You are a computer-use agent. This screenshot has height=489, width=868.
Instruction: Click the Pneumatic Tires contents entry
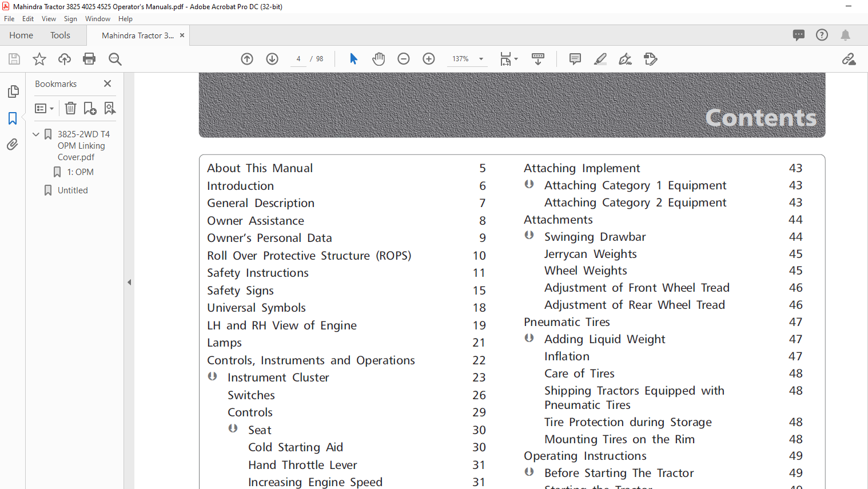click(x=567, y=322)
